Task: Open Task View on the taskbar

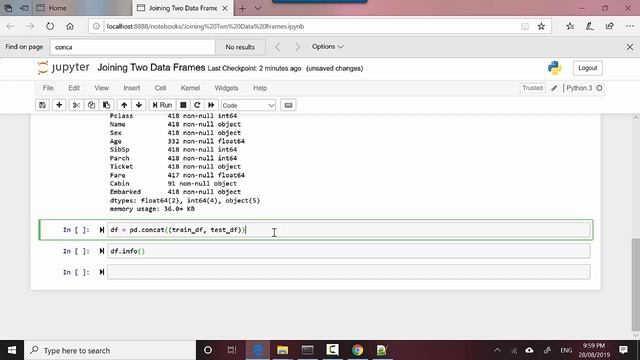Action: [232, 350]
